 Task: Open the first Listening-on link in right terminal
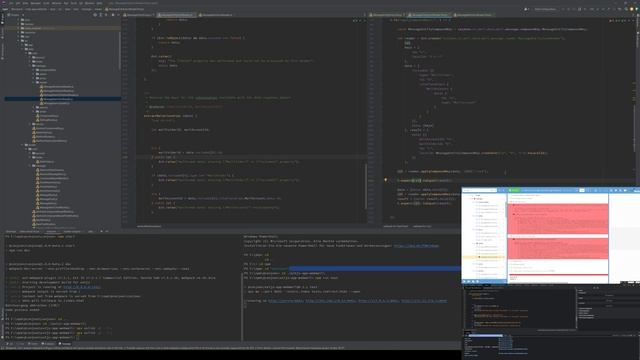pyautogui.click(x=286, y=301)
